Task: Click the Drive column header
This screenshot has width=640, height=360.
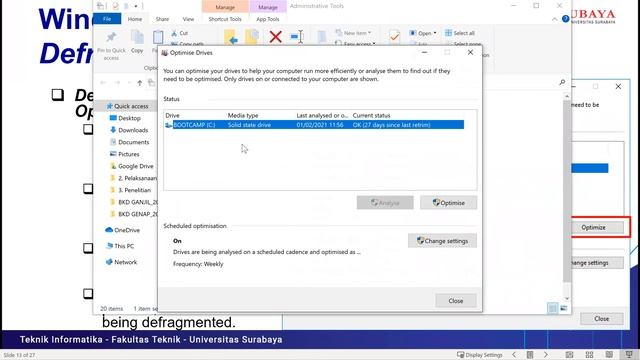Action: click(173, 116)
